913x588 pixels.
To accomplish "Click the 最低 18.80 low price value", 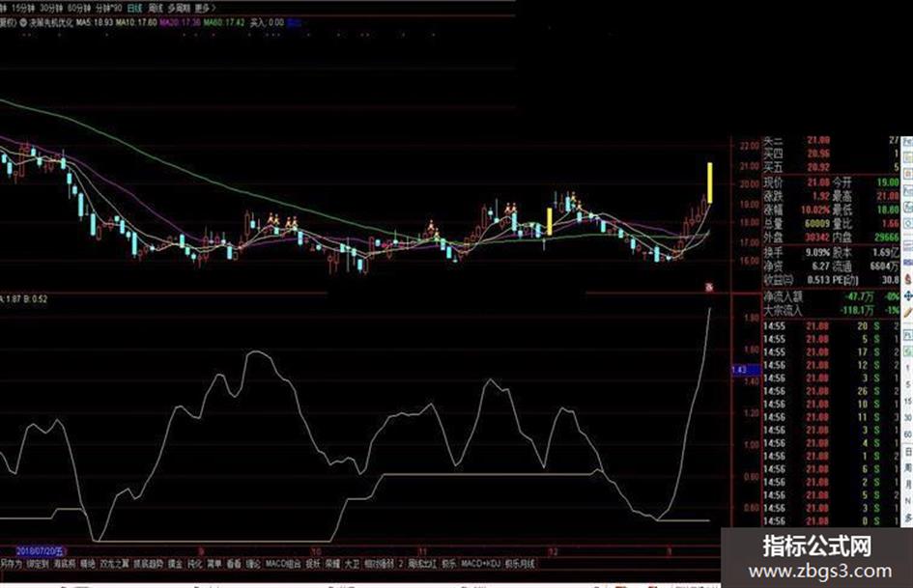I will (888, 210).
